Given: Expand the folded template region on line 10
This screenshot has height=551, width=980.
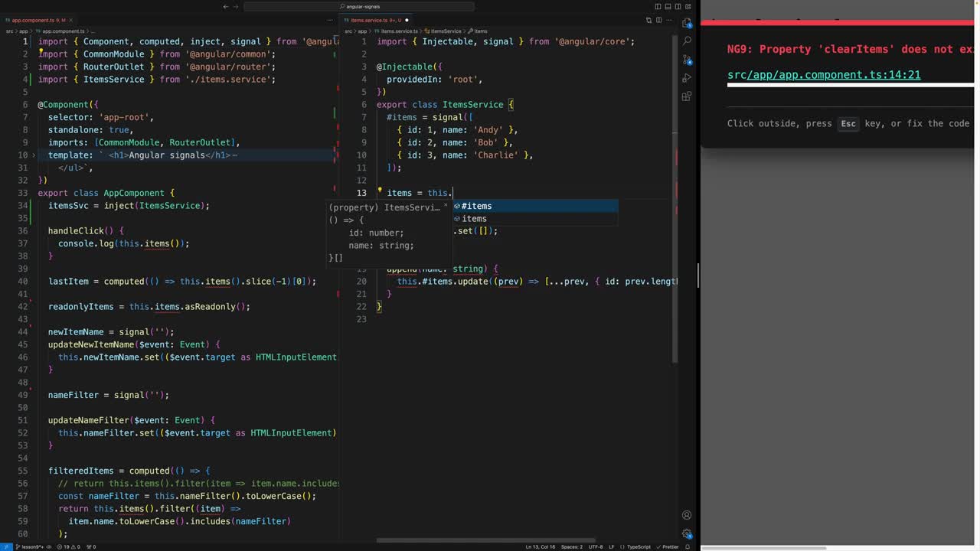Looking at the screenshot, I should pos(33,155).
